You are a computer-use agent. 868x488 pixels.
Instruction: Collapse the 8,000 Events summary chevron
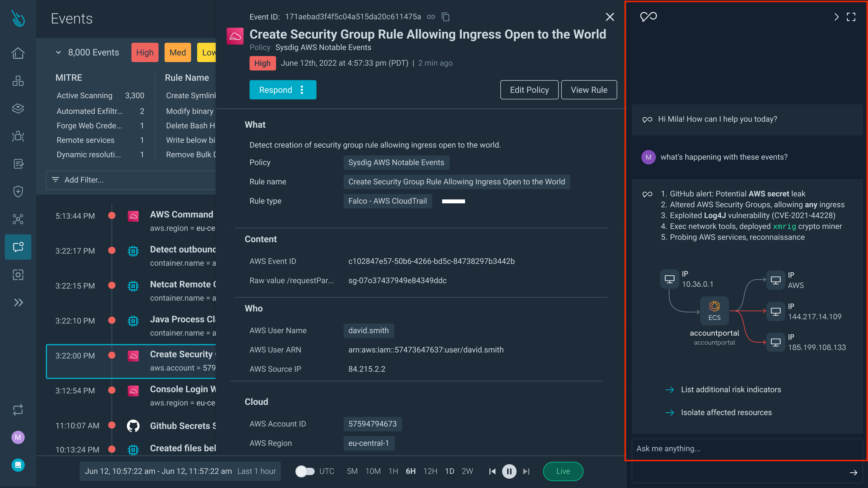pos(58,52)
